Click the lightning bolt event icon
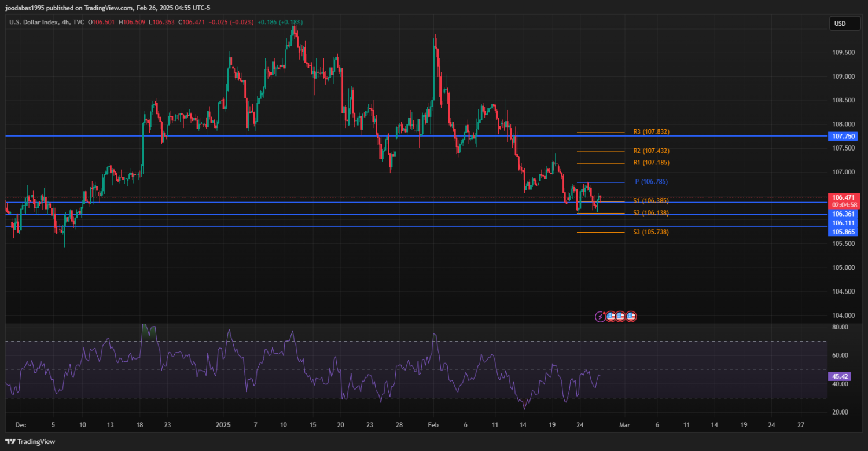868x451 pixels. pyautogui.click(x=601, y=317)
